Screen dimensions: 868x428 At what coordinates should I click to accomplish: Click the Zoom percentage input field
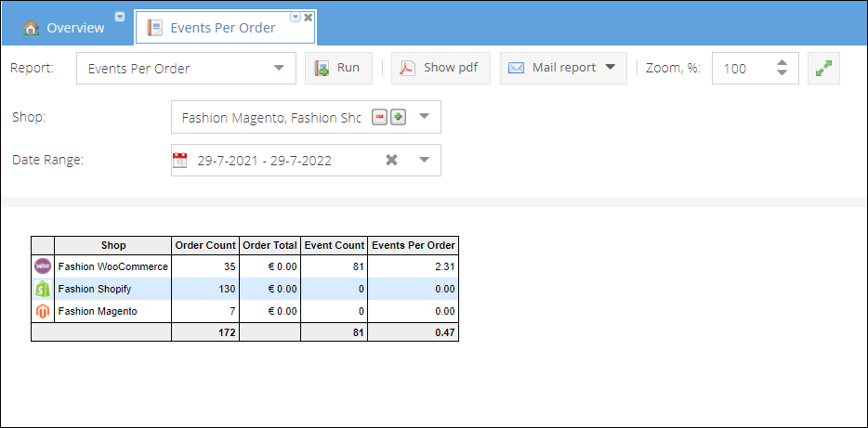[x=742, y=69]
